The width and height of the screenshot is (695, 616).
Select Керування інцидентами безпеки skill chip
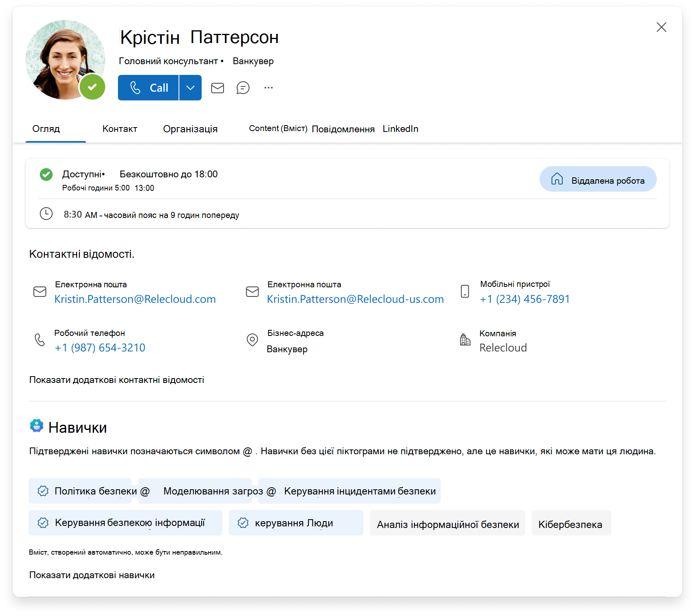[x=349, y=491]
